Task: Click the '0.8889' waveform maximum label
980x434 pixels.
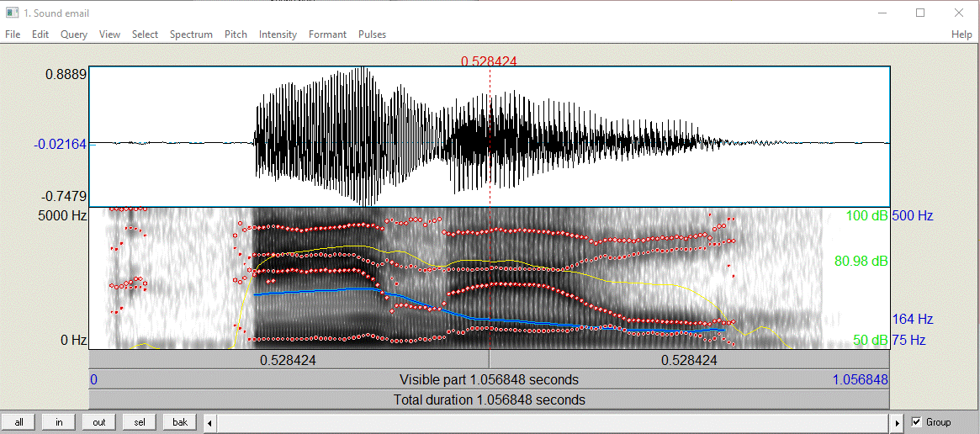Action: [x=66, y=74]
